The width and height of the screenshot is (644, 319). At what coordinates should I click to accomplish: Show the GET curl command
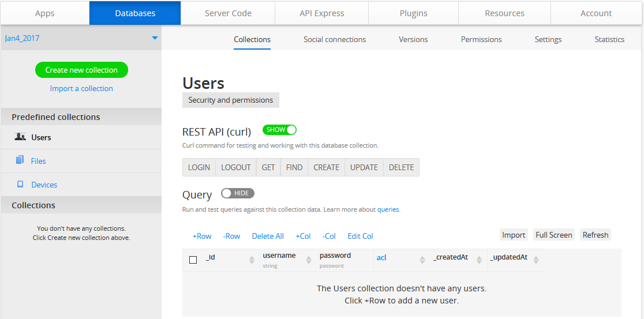(268, 167)
